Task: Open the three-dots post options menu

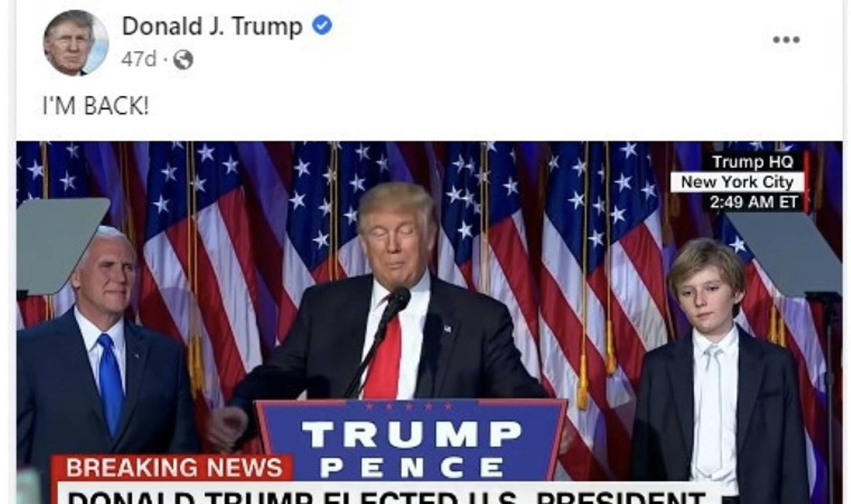Action: tap(786, 40)
